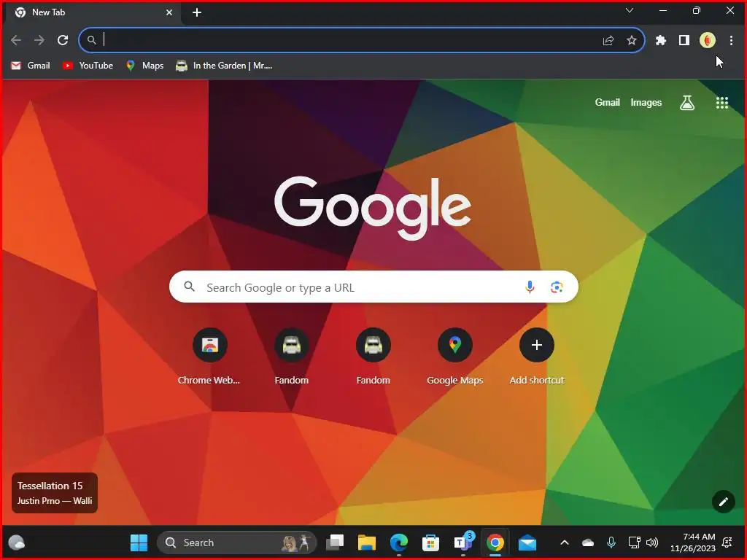The height and width of the screenshot is (560, 747).
Task: Open Chrome's three-dot menu
Action: [x=731, y=41]
